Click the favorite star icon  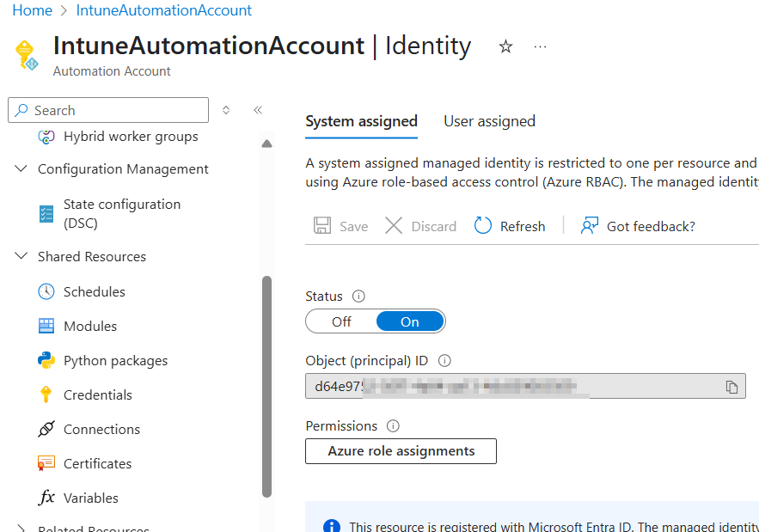(505, 46)
